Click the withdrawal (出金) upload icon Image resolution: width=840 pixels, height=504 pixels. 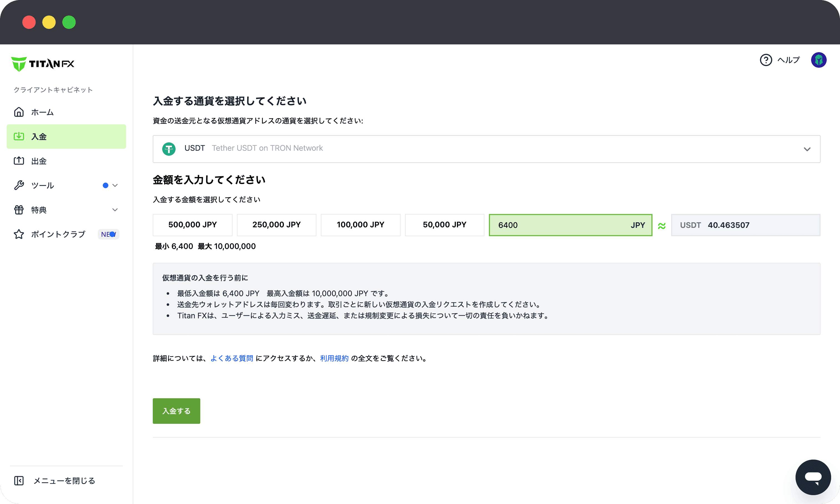tap(19, 161)
